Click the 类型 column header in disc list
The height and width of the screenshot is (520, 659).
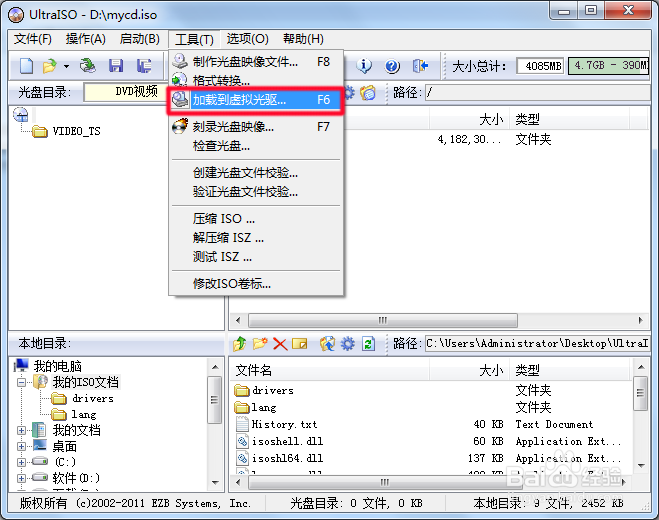(569, 119)
